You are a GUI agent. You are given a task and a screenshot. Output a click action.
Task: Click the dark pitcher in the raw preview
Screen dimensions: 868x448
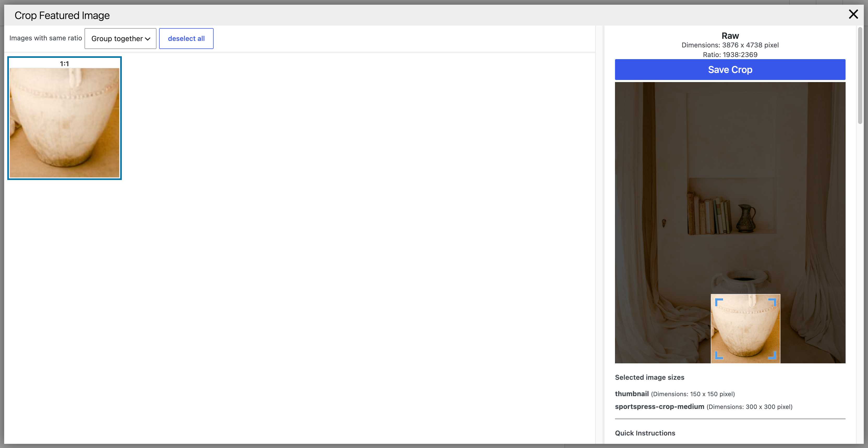(746, 218)
